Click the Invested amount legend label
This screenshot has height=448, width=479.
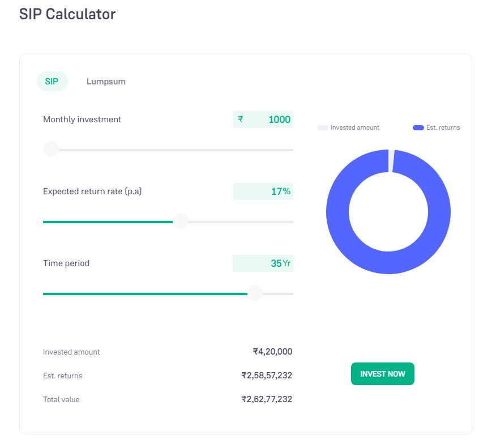tap(354, 128)
